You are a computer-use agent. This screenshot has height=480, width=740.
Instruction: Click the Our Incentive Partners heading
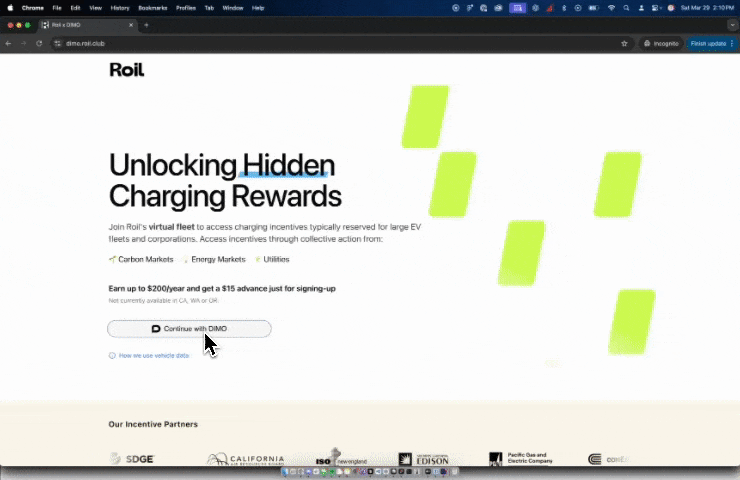click(153, 424)
